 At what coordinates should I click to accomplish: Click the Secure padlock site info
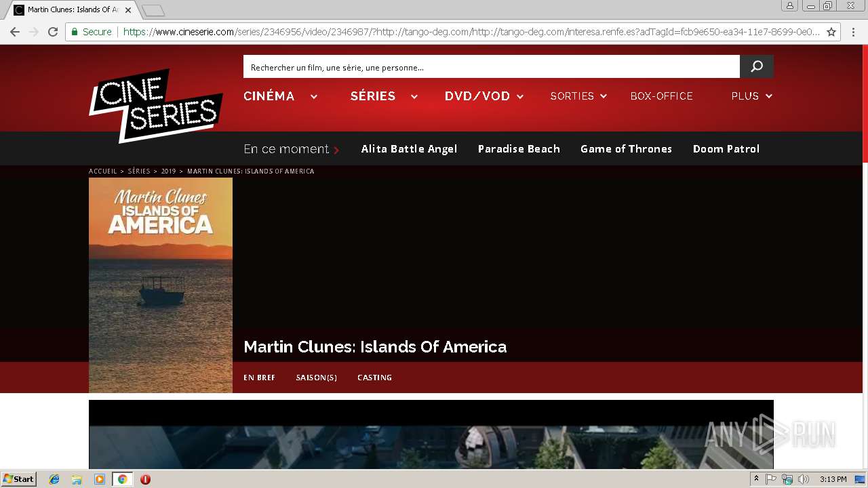coord(91,32)
